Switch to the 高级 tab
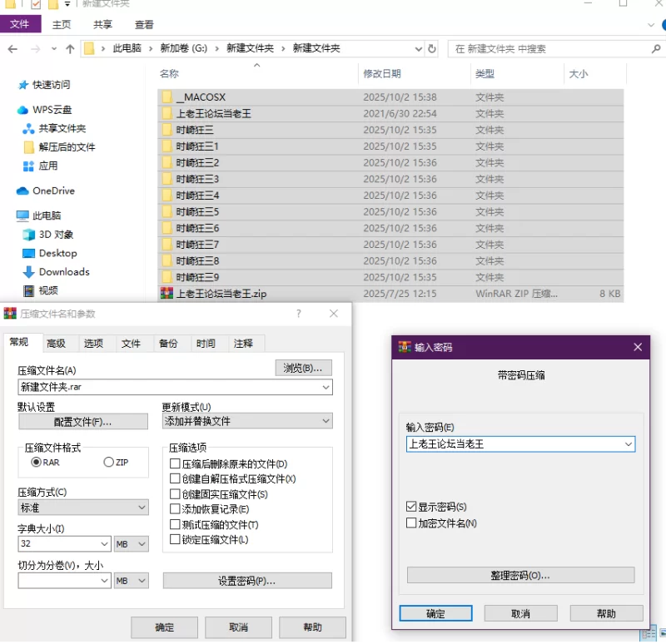666x644 pixels. pos(56,344)
